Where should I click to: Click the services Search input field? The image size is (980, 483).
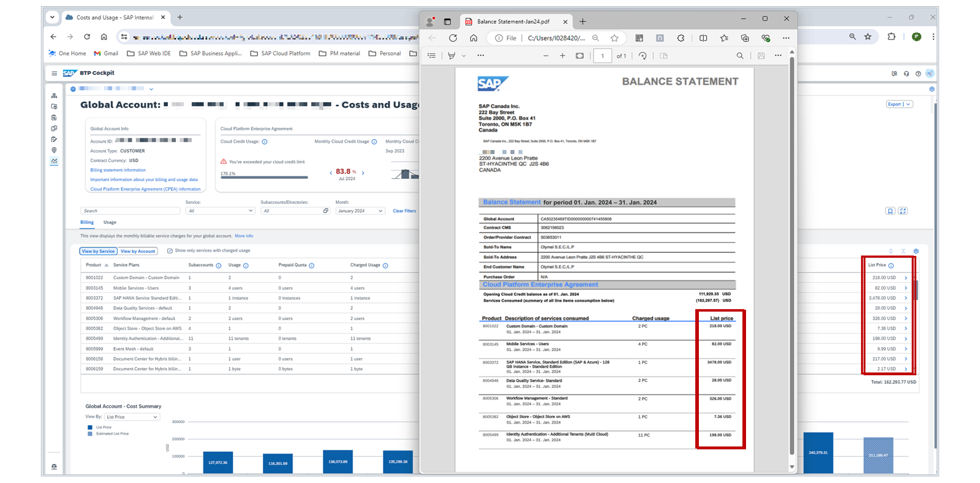click(x=130, y=211)
